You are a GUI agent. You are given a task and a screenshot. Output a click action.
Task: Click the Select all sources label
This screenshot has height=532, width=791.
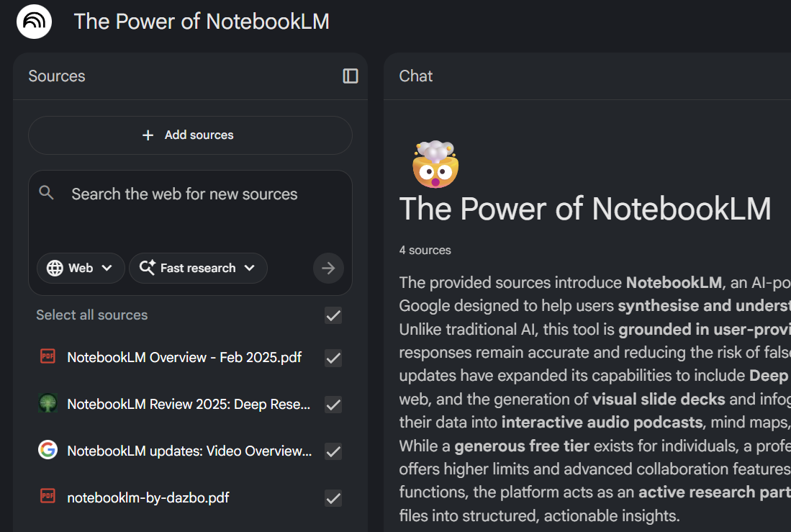(92, 315)
